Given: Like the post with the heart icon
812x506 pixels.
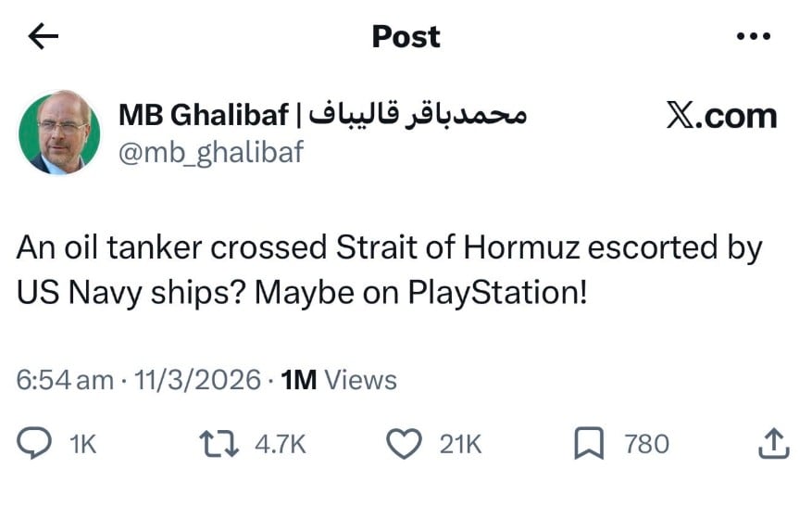Looking at the screenshot, I should [404, 444].
